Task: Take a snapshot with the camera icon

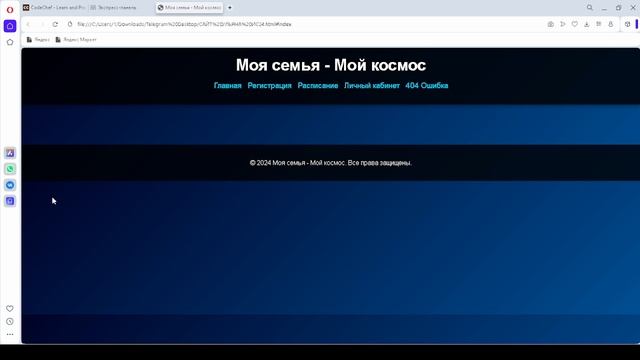Action: click(551, 24)
